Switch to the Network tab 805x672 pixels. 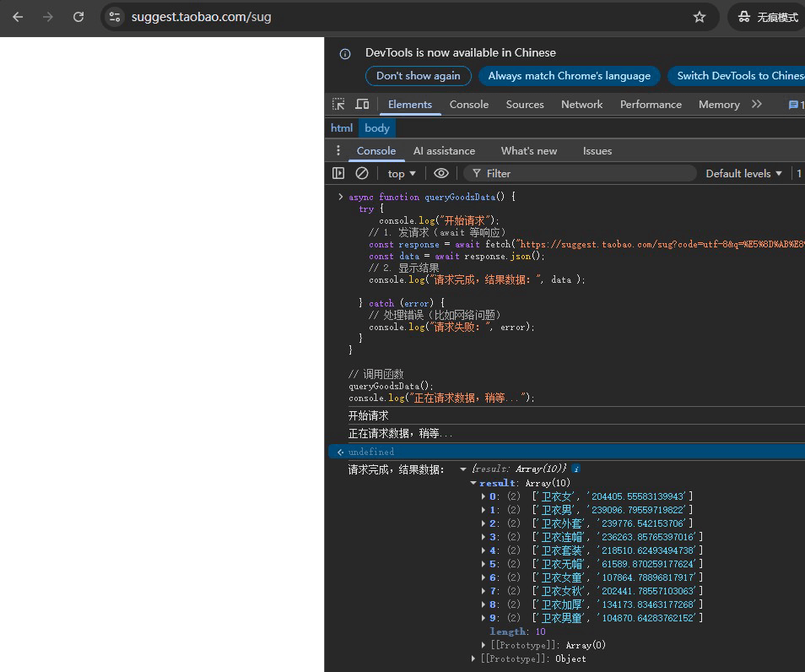pyautogui.click(x=581, y=105)
